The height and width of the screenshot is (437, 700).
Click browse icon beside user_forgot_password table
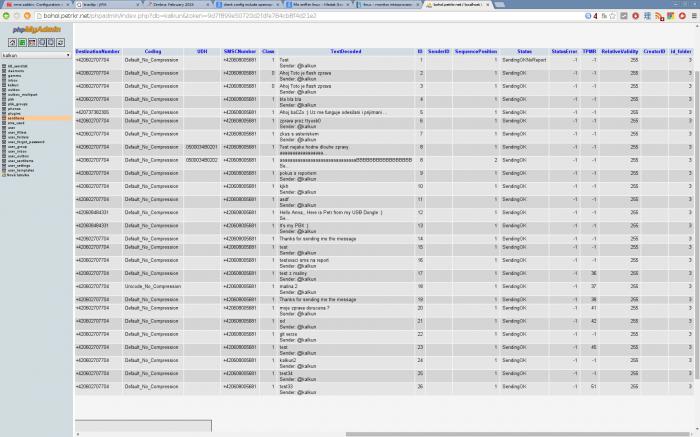click(4, 142)
